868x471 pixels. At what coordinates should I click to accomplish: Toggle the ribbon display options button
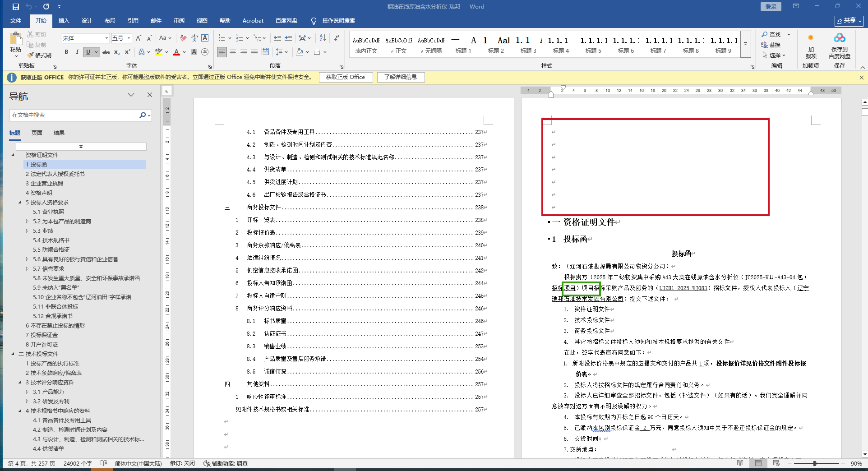pyautogui.click(x=796, y=6)
